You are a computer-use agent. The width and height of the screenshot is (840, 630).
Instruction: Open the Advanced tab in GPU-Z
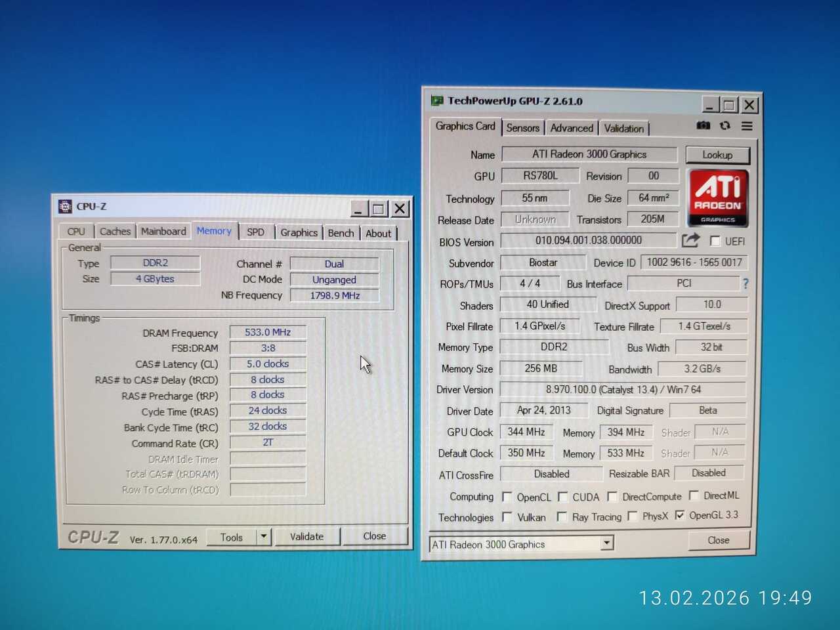coord(572,128)
